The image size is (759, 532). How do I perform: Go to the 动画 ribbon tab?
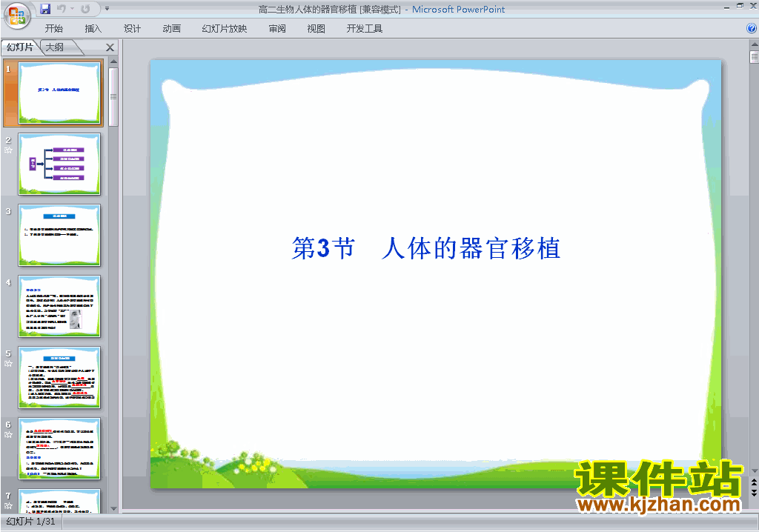[x=172, y=29]
